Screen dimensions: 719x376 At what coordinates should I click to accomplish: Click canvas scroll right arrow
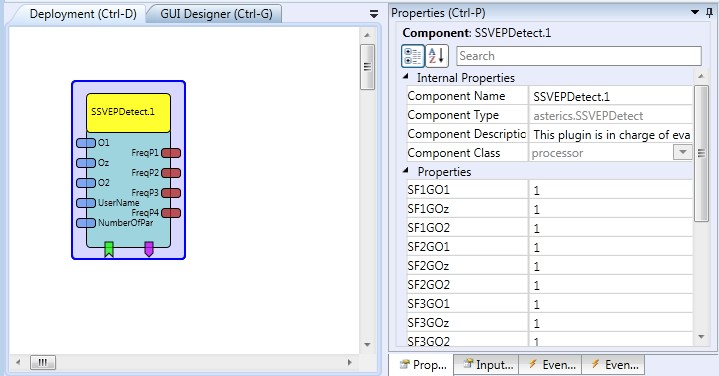(x=349, y=362)
